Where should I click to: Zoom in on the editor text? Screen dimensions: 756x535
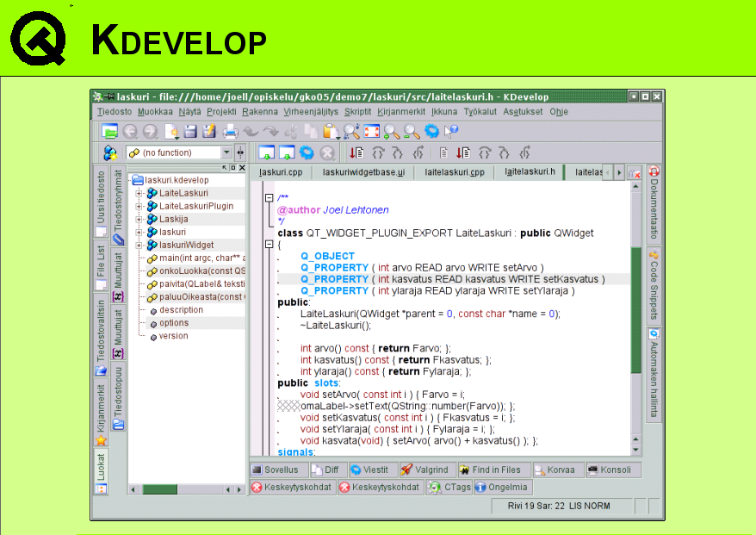pos(392,131)
